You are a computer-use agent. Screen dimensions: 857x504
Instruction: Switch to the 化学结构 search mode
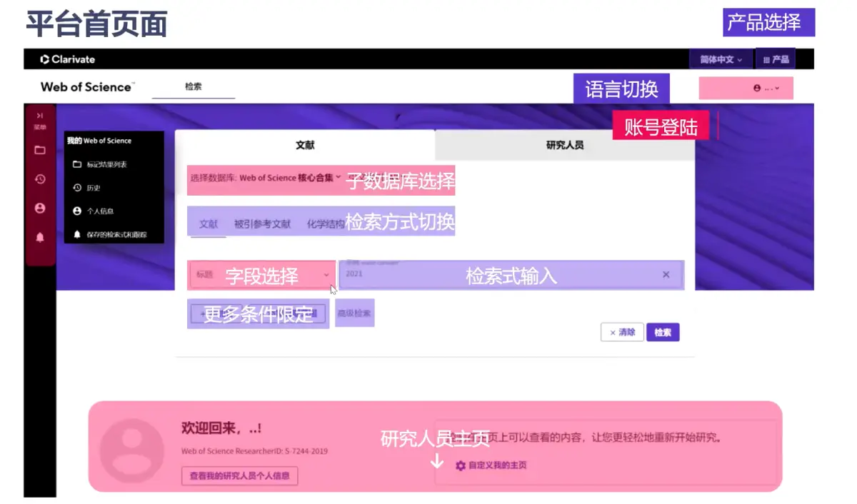tap(326, 224)
